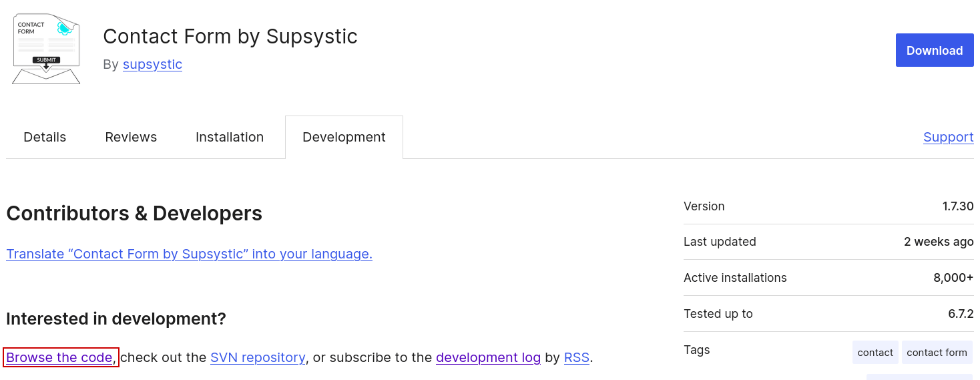Viewport: 980px width, 380px height.
Task: Click the plugin title "Contact Form by Supsystic"
Action: [x=230, y=37]
